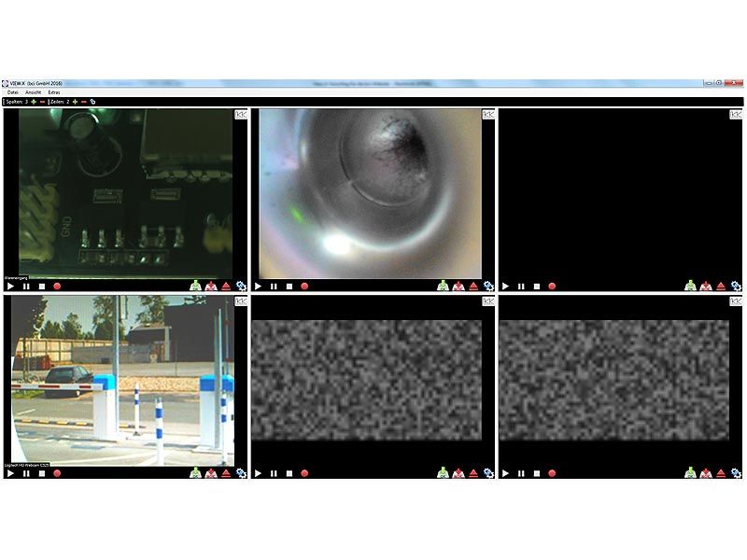
Task: Add a row with green plus after Zeilen
Action: [75, 101]
